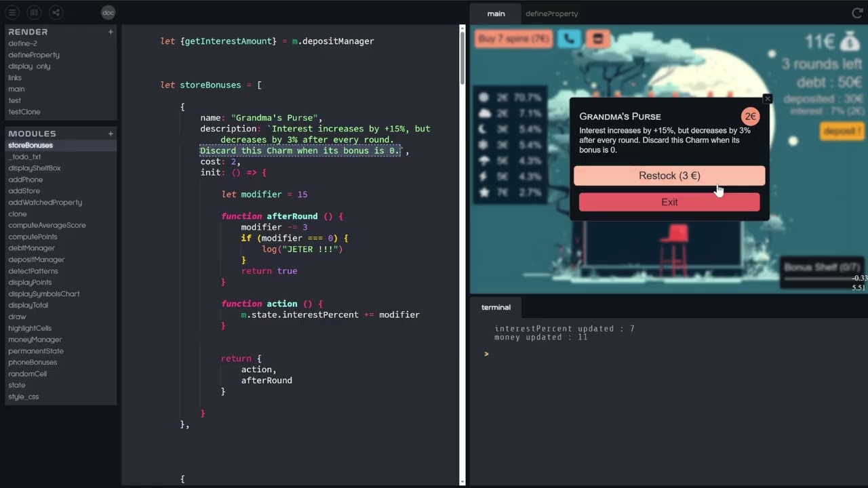Open display_only in RENDER list
This screenshot has width=868, height=488.
point(29,66)
